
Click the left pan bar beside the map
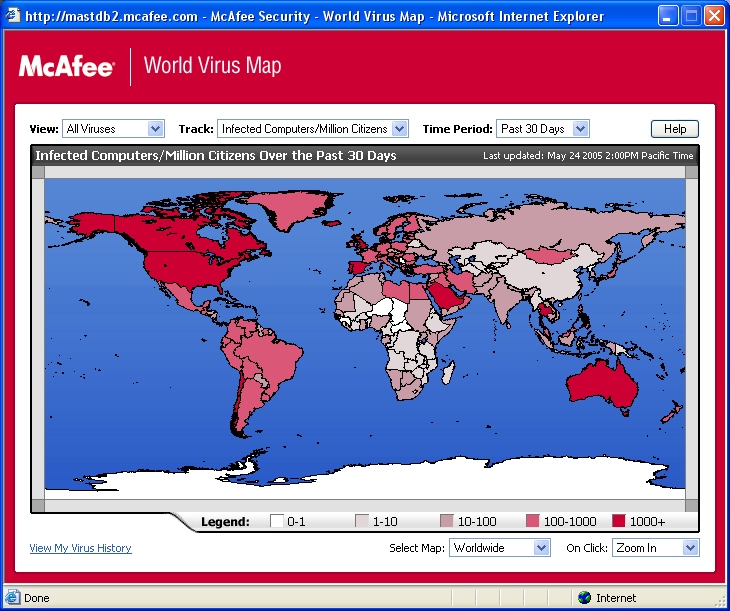[38, 339]
